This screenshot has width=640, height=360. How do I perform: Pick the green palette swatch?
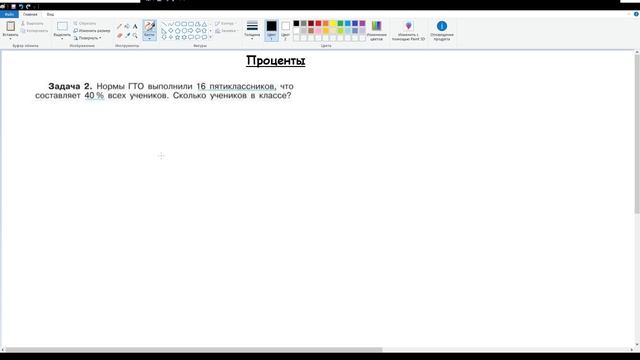[340, 24]
